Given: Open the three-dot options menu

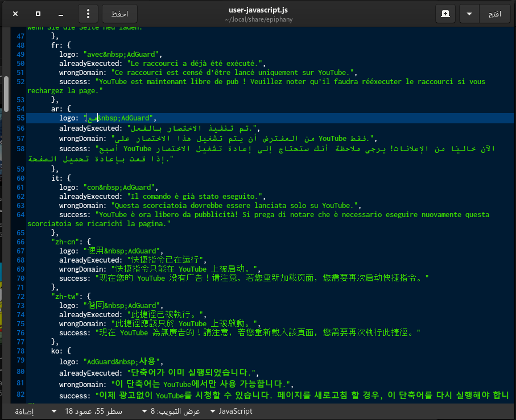Looking at the screenshot, I should (x=88, y=13).
